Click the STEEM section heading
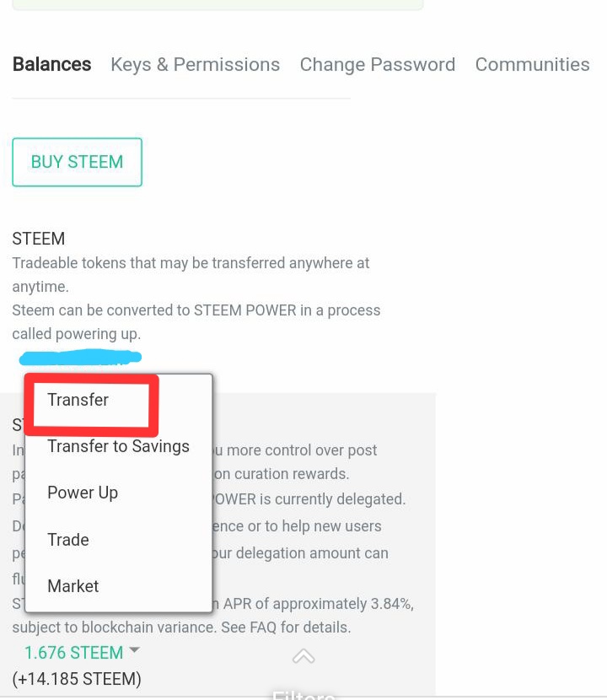Viewport: 607px width, 700px height. point(39,239)
